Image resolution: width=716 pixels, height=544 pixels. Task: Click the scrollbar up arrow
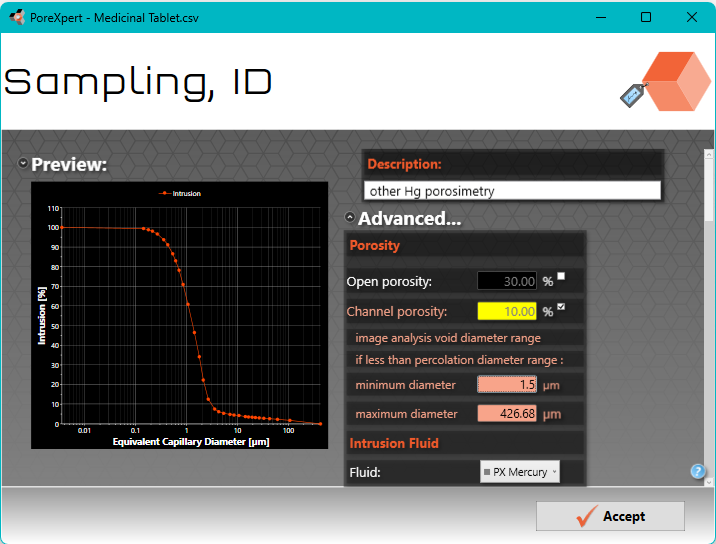(709, 155)
